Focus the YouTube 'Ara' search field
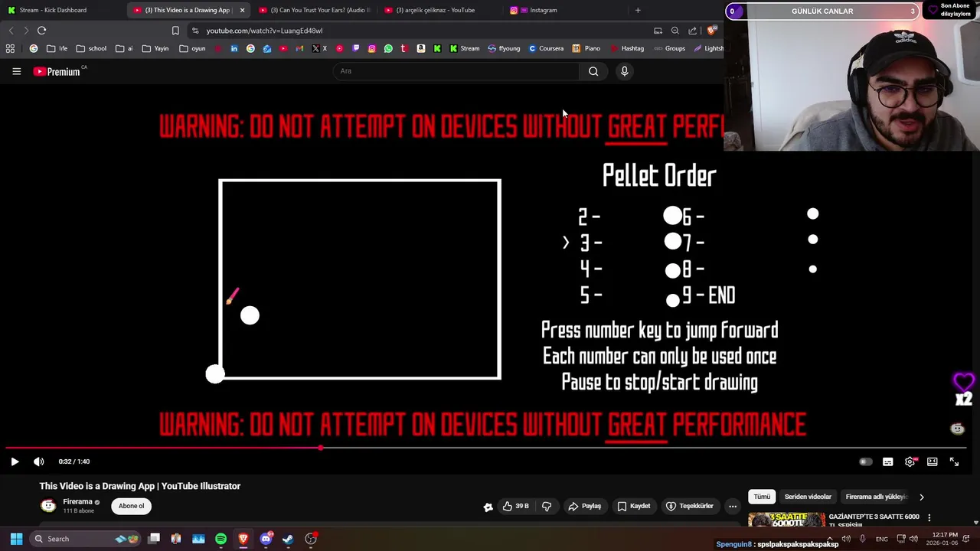This screenshot has height=551, width=980. [456, 71]
